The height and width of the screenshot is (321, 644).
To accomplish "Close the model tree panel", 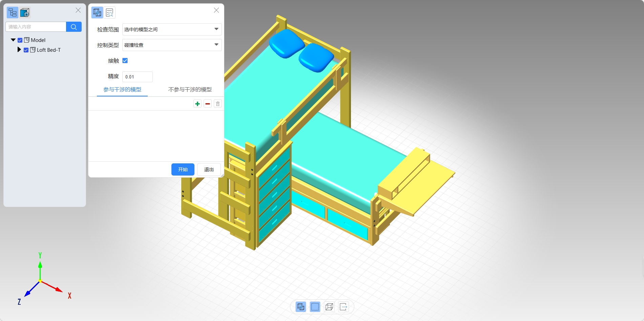I will [x=78, y=10].
